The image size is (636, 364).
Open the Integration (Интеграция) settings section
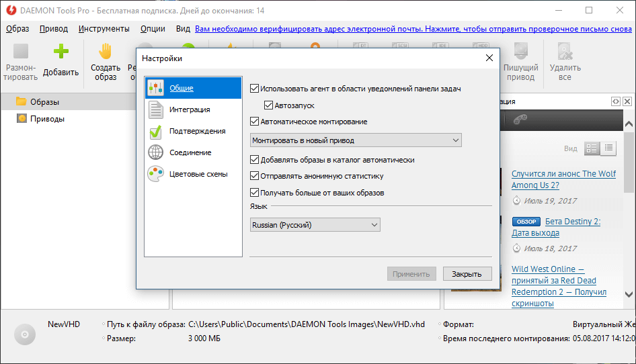[193, 109]
